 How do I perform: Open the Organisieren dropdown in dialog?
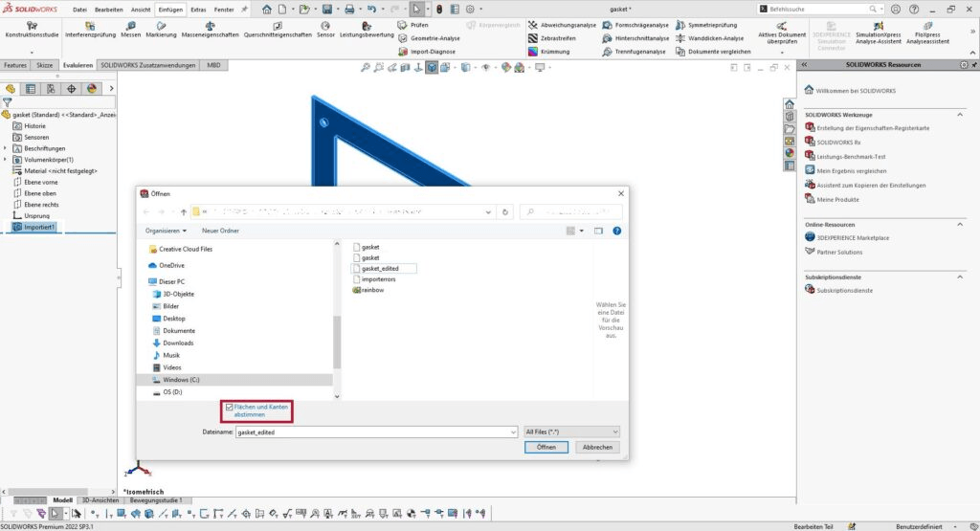coord(167,231)
